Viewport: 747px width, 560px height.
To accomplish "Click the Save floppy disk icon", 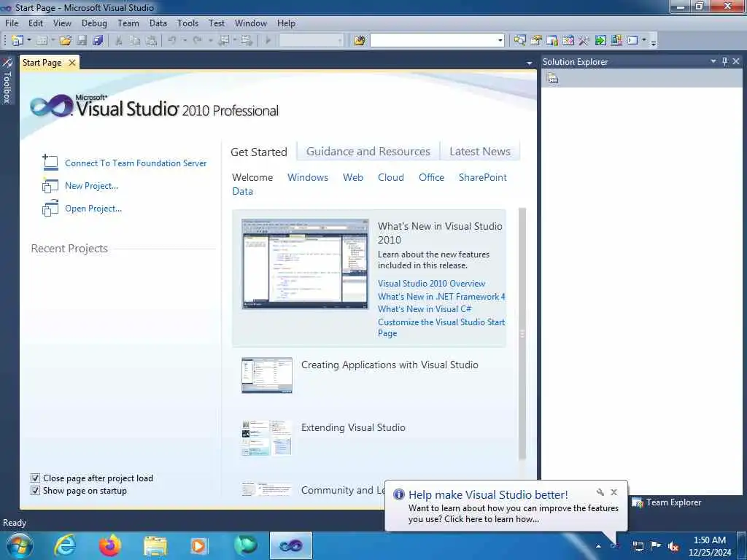I will (82, 41).
